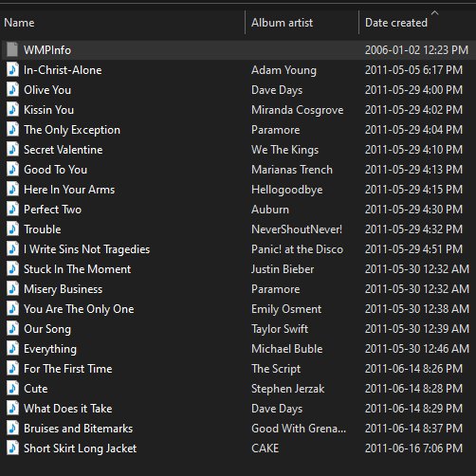Screen dimensions: 476x476
Task: Click the music icon beside Perfect Two
Action: click(x=12, y=209)
